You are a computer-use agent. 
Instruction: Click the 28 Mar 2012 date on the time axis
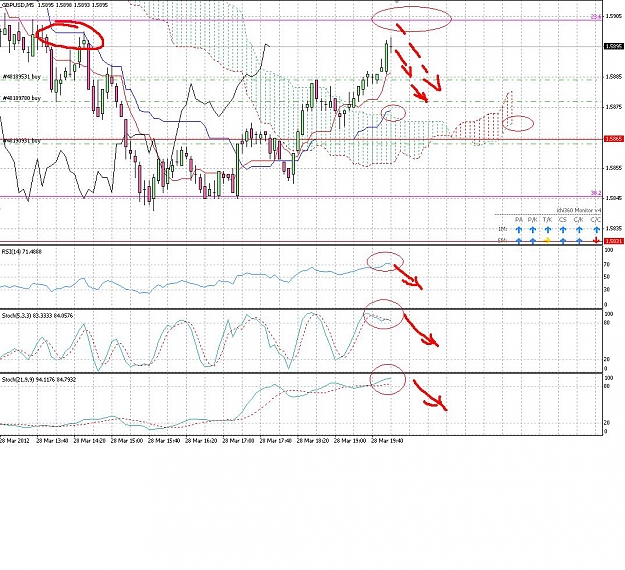pyautogui.click(x=15, y=440)
